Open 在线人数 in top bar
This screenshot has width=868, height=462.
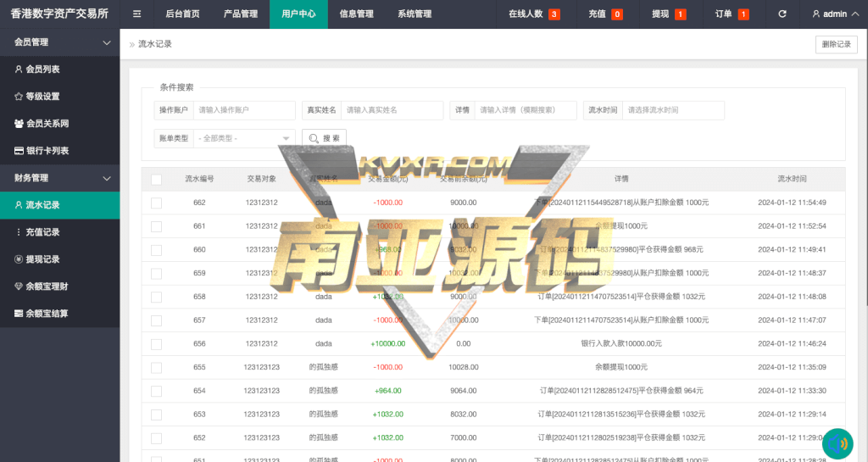tap(534, 14)
